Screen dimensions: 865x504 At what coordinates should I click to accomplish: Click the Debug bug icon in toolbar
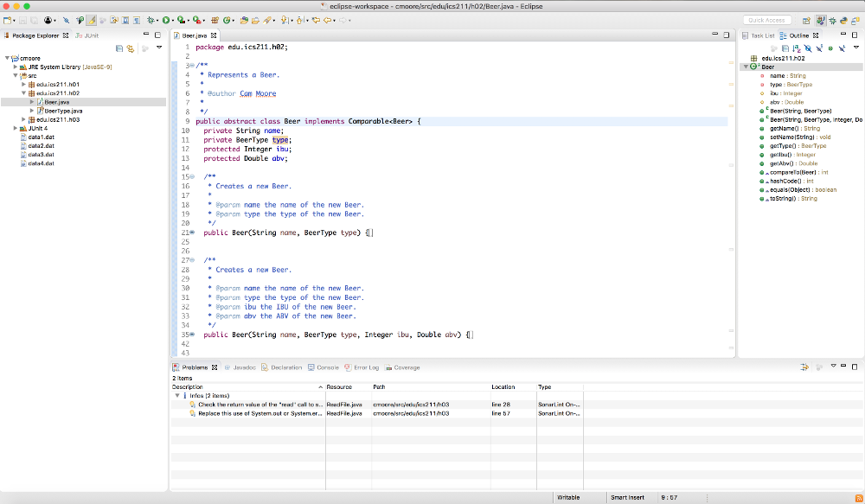(150, 19)
